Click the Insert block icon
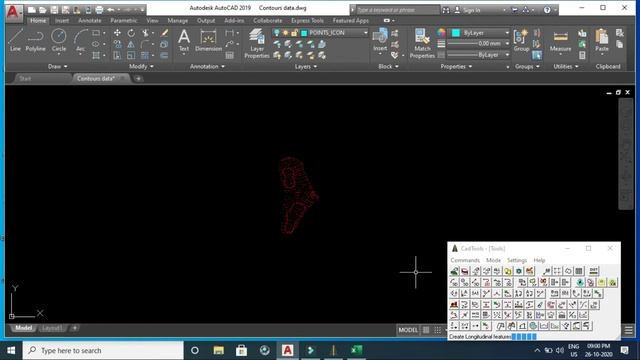Image resolution: width=640 pixels, height=360 pixels. pyautogui.click(x=380, y=40)
